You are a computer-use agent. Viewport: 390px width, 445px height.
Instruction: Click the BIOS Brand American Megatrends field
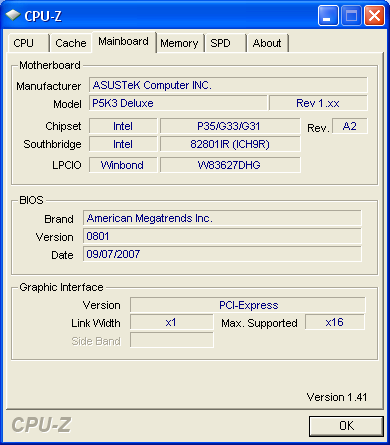[x=222, y=218]
